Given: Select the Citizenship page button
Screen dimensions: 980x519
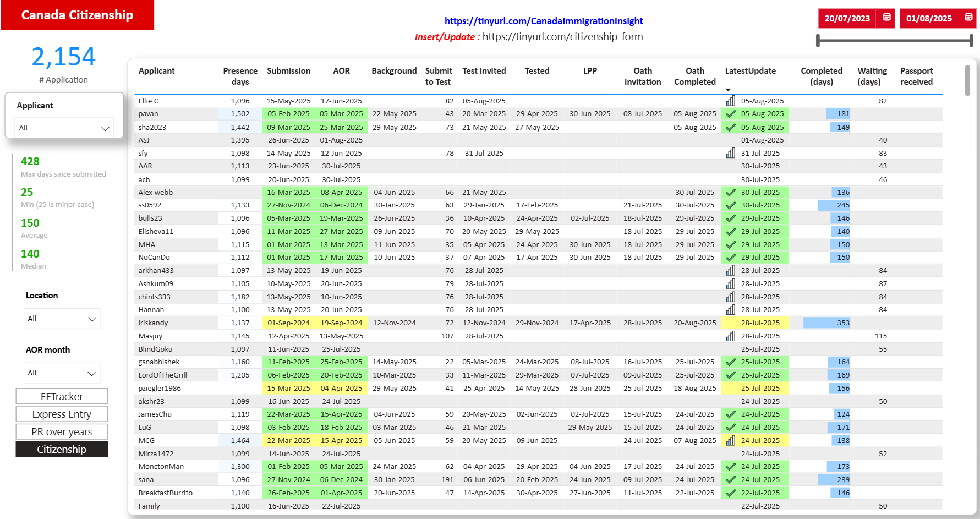Looking at the screenshot, I should click(62, 449).
